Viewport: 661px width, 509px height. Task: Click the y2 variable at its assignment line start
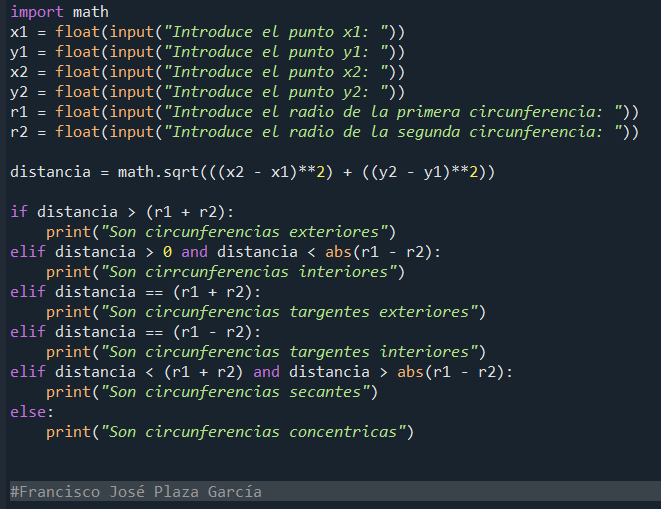19,92
